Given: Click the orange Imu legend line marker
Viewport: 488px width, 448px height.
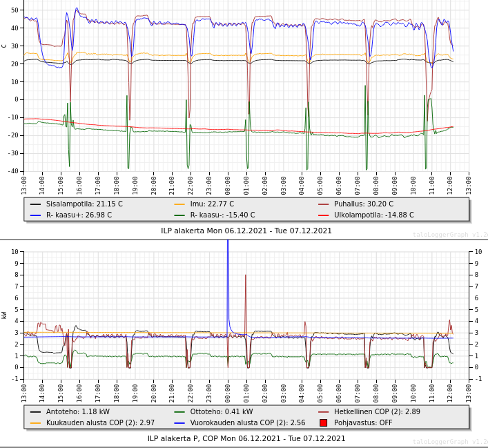Looking at the screenshot, I should [x=179, y=204].
